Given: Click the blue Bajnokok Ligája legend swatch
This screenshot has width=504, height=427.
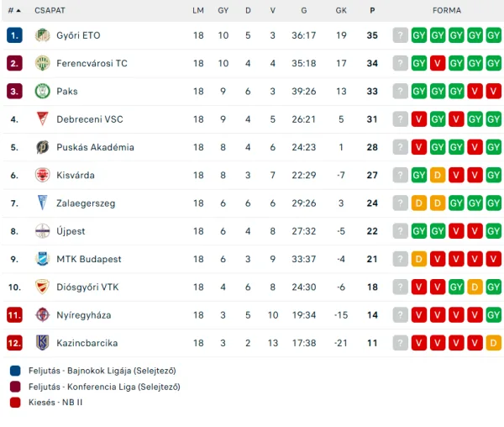Looking at the screenshot, I should coord(15,370).
